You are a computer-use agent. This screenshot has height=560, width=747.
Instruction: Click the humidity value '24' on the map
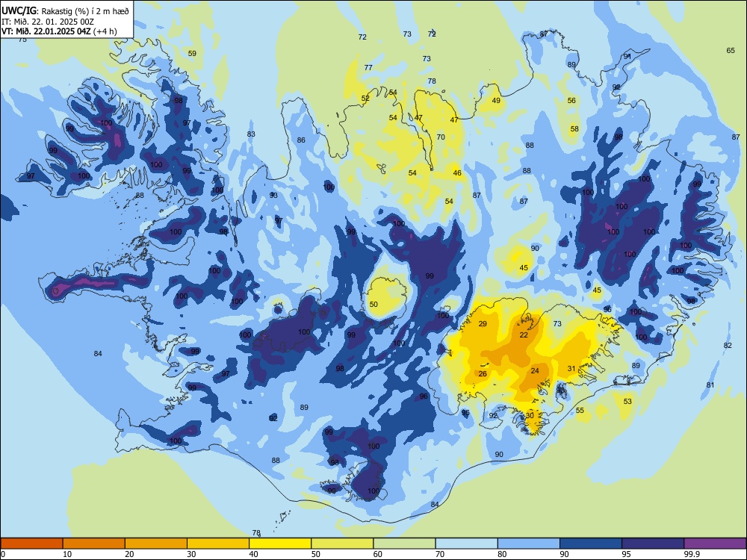535,371
